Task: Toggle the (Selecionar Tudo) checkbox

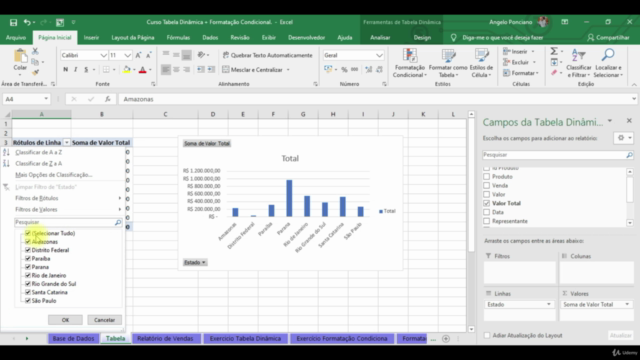Action: (x=28, y=233)
